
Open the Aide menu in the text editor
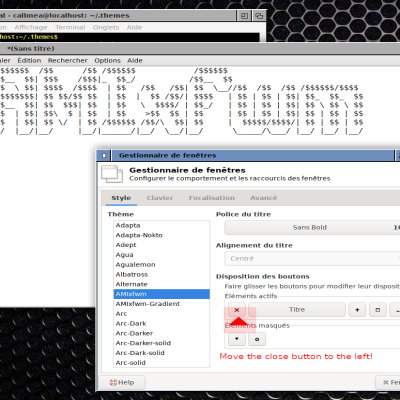pos(135,60)
